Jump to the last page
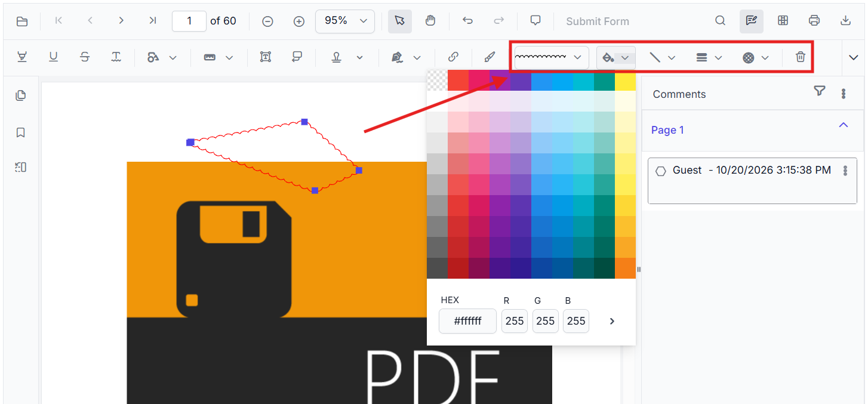This screenshot has height=404, width=868. coord(153,21)
